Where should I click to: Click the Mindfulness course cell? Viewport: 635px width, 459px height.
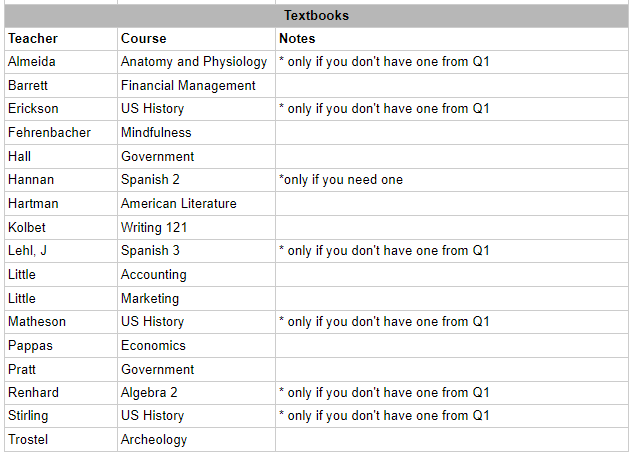tap(196, 132)
